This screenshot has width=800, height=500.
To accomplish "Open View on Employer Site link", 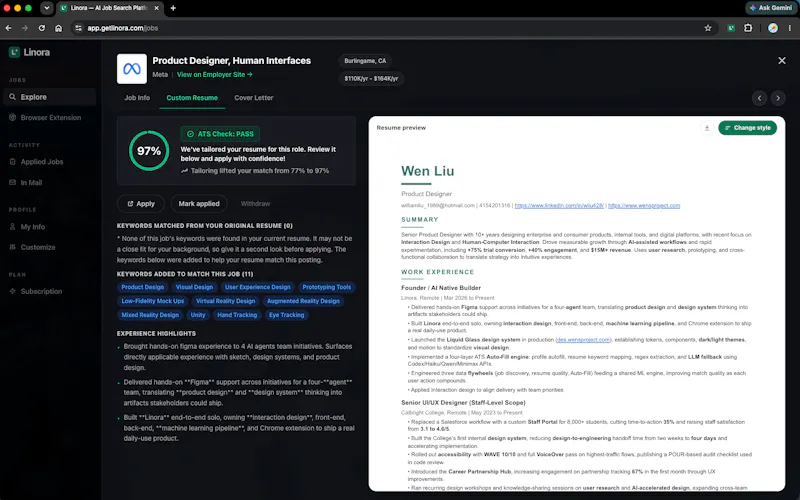I will (x=215, y=74).
